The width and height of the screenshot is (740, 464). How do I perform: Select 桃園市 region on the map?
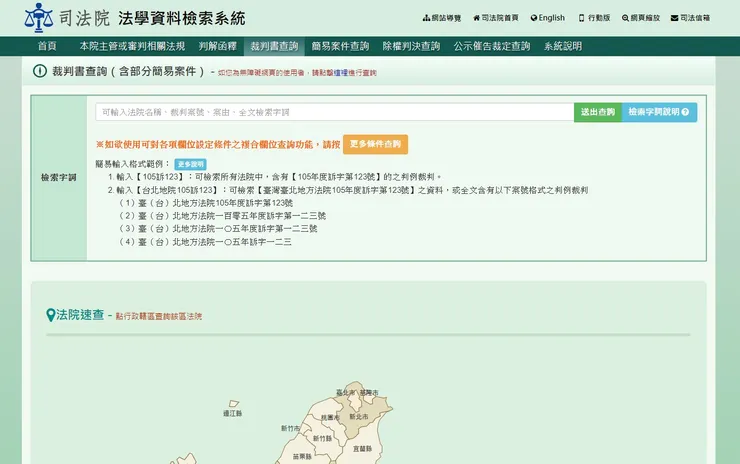pos(330,418)
